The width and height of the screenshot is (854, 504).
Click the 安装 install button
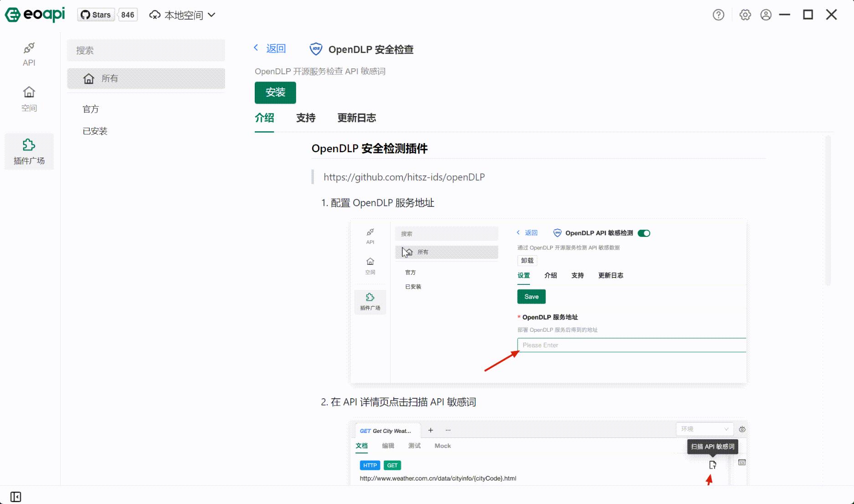(275, 93)
